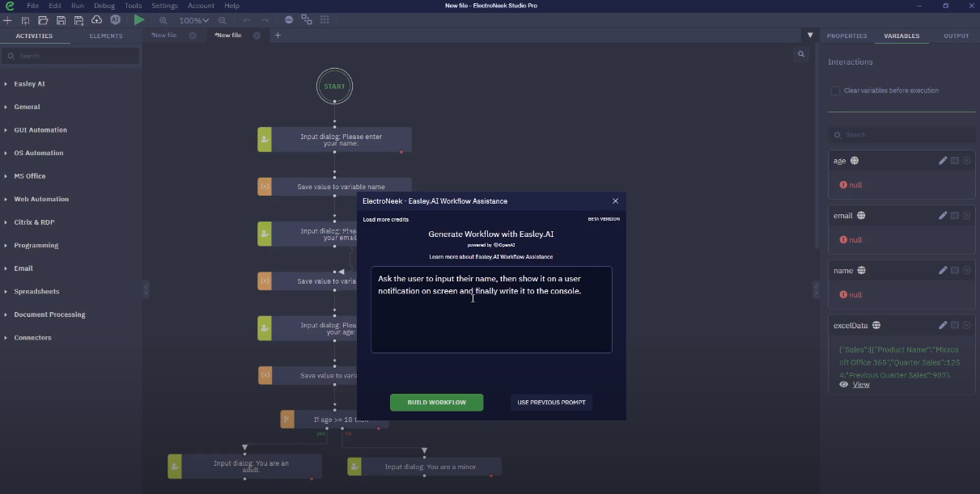Close the Easley.AI Workflow Assistance dialog
980x494 pixels.
pyautogui.click(x=615, y=201)
